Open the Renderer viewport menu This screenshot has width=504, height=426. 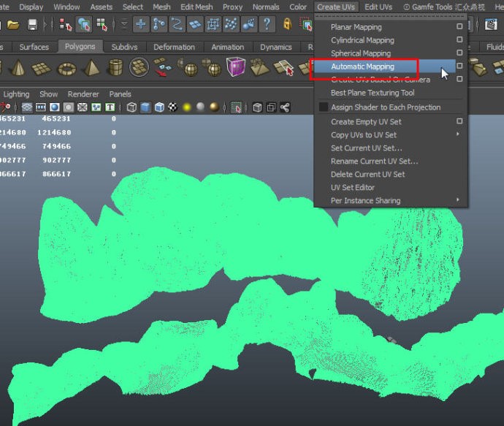[x=83, y=94]
